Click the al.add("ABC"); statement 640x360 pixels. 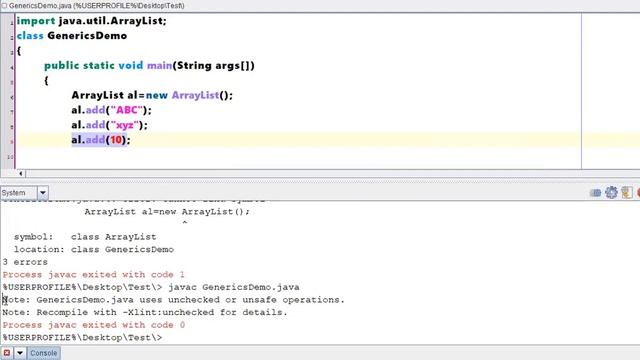coord(111,110)
